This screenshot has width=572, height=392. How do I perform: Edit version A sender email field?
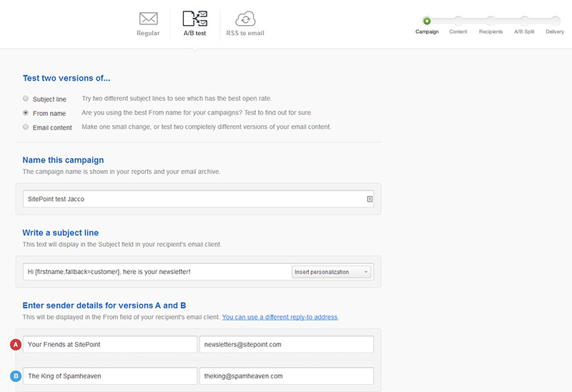286,345
